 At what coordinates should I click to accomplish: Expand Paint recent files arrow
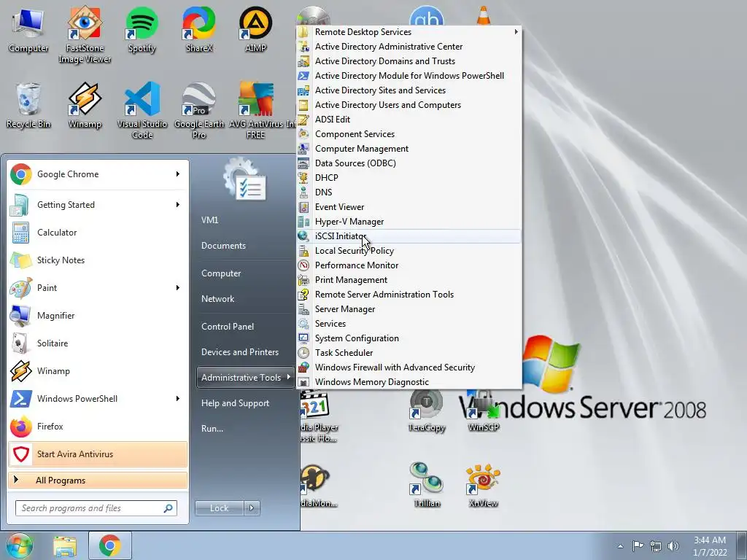(x=178, y=287)
